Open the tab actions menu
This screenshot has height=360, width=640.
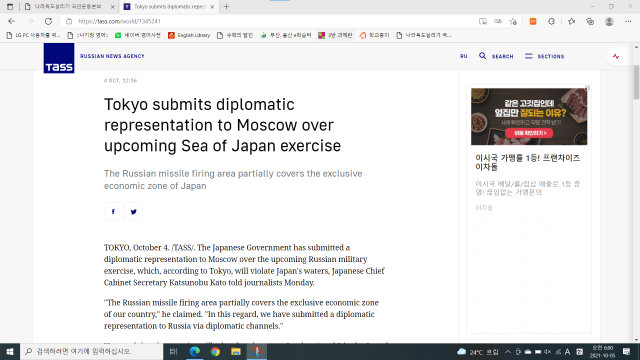(10, 7)
